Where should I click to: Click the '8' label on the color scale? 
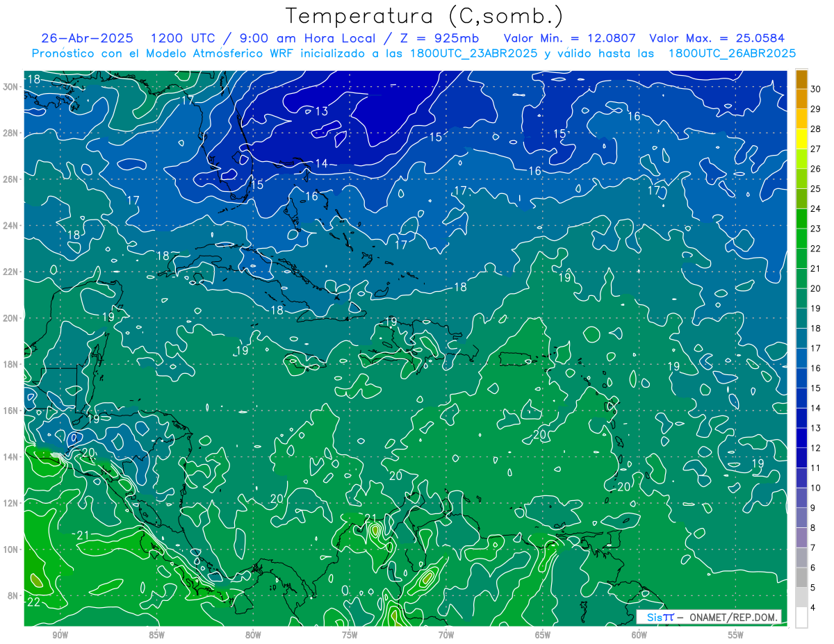tap(812, 529)
